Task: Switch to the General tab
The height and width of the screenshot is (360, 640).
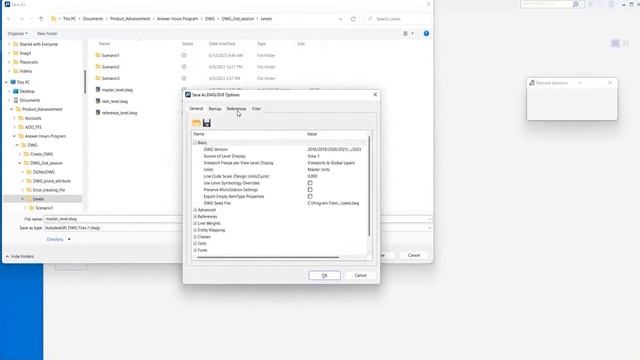Action: pyautogui.click(x=196, y=109)
